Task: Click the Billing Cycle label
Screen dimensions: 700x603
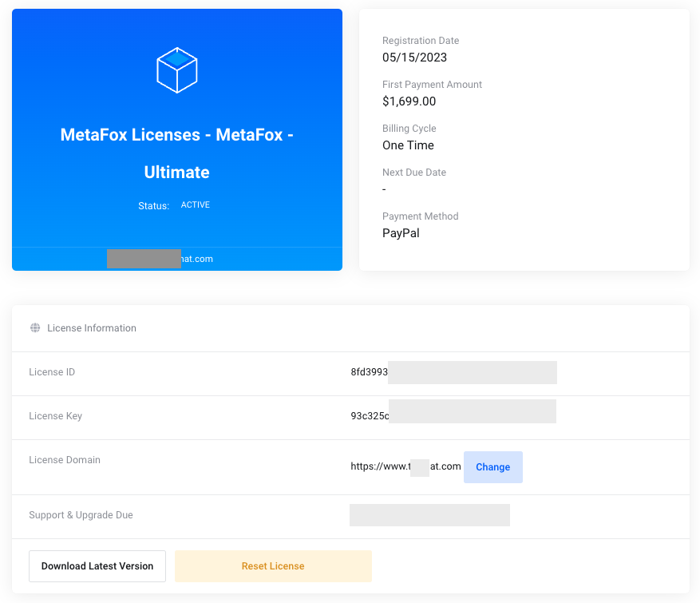Action: click(409, 129)
